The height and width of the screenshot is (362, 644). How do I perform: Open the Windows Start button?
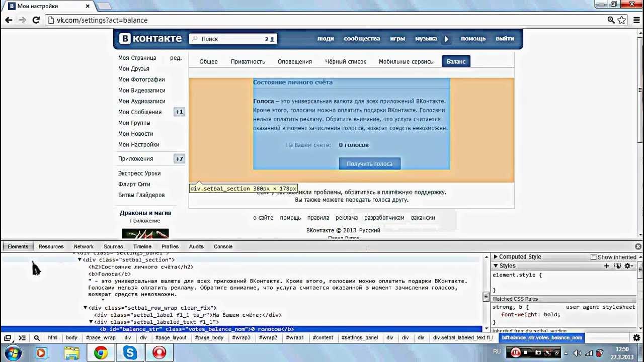click(14, 353)
